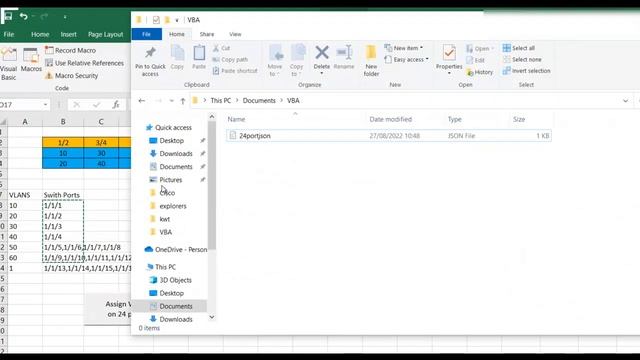Click This PC in address breadcrumb
640x360 pixels.
click(x=221, y=100)
